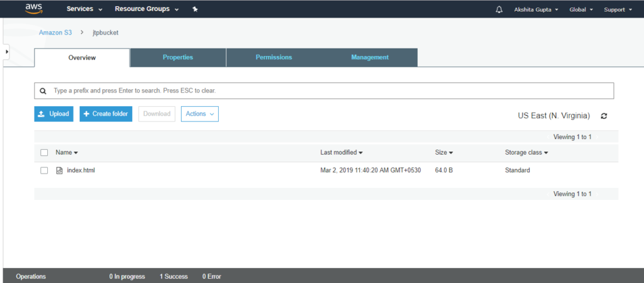Viewport: 644px width, 283px height.
Task: Switch to the Management tab
Action: coord(370,57)
